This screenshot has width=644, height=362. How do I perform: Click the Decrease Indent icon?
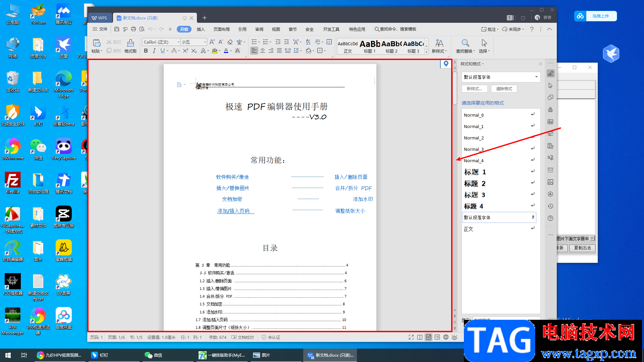[x=278, y=42]
